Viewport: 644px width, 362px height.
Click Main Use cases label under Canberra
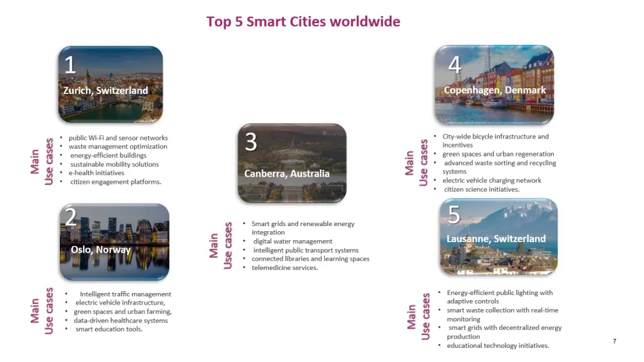[x=220, y=245]
